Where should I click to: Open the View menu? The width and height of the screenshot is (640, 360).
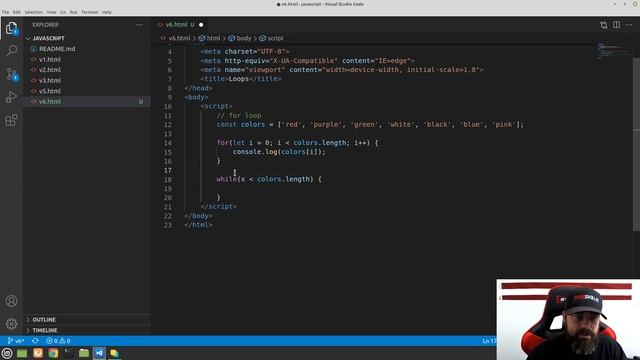[x=51, y=12]
